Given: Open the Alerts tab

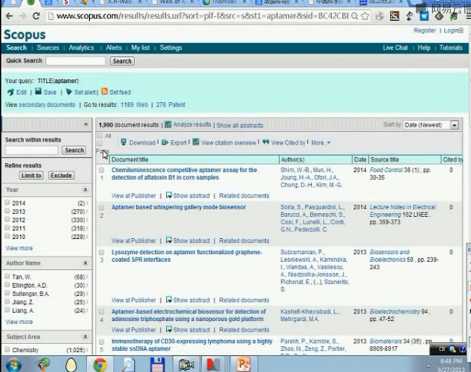Looking at the screenshot, I should (114, 48).
